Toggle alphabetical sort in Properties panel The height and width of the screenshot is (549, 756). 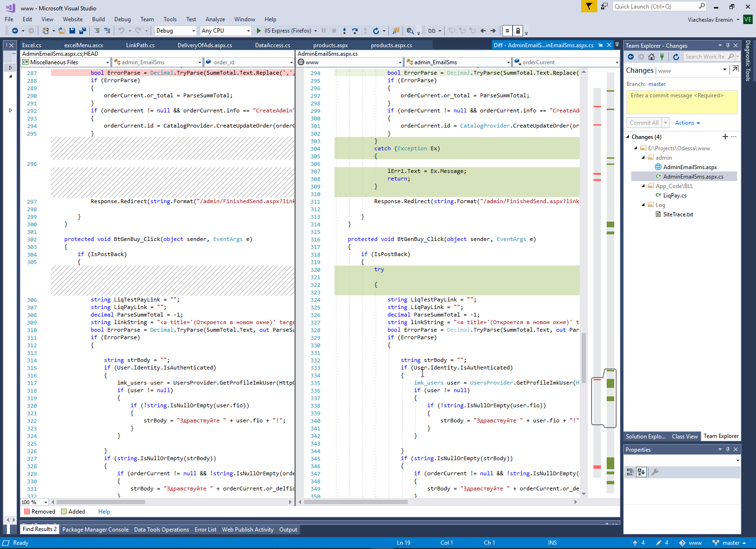point(641,472)
